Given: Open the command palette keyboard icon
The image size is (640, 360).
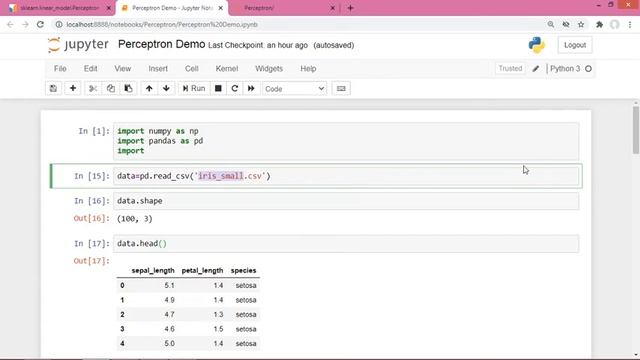Looking at the screenshot, I should coord(341,89).
